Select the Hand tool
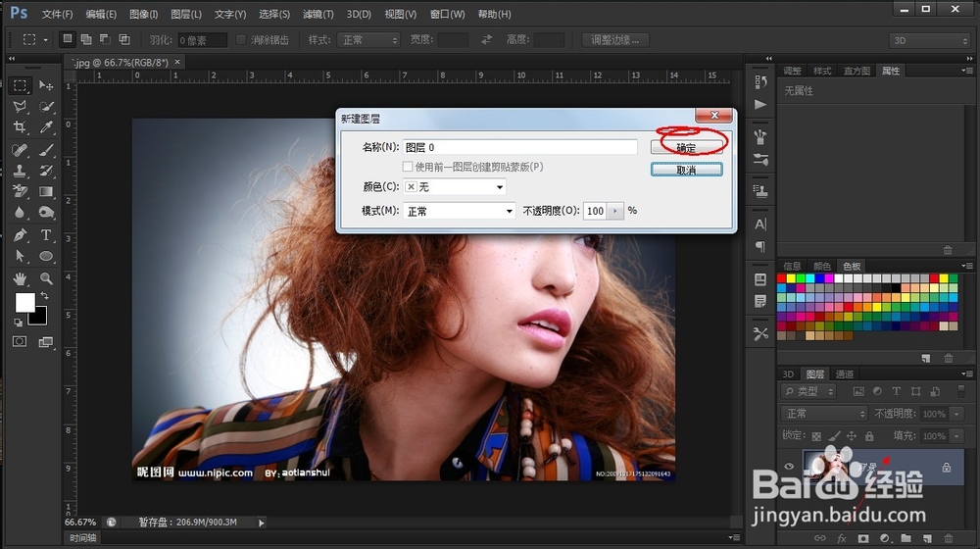 (x=20, y=278)
